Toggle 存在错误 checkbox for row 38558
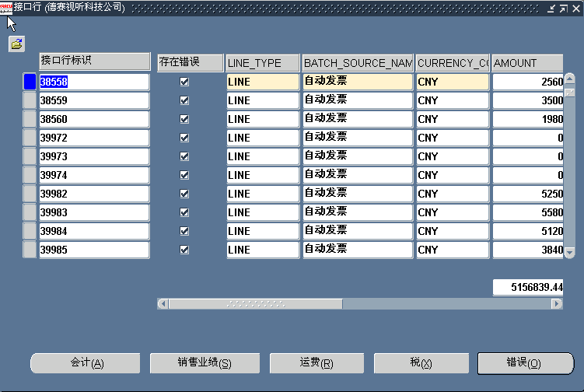The width and height of the screenshot is (584, 392). 184,82
